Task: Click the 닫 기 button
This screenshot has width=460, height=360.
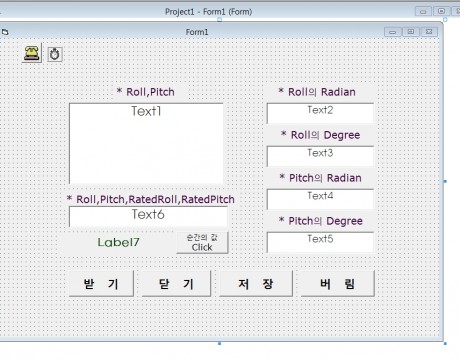Action: 176,284
